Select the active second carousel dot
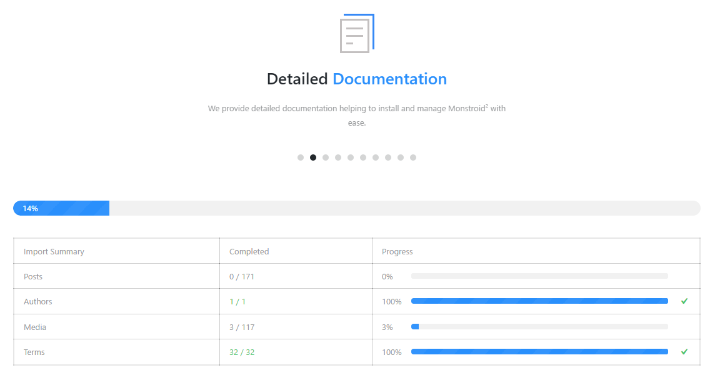This screenshot has height=380, width=720. (x=313, y=157)
